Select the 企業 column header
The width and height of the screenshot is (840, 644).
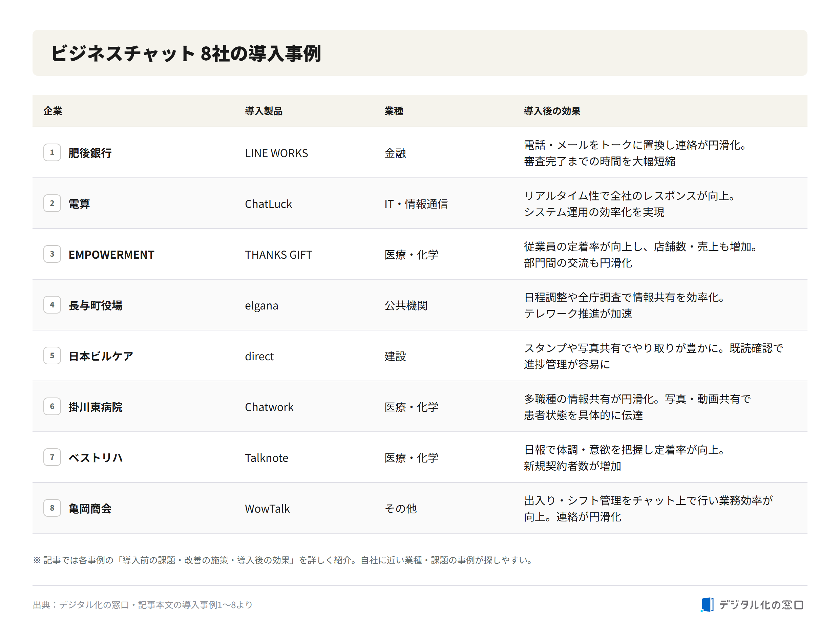(x=53, y=111)
